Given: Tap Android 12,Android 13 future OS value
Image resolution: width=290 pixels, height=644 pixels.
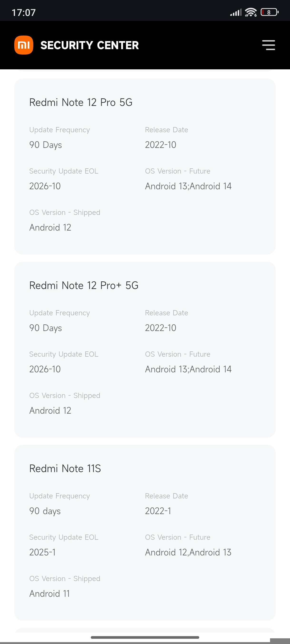Looking at the screenshot, I should (188, 552).
